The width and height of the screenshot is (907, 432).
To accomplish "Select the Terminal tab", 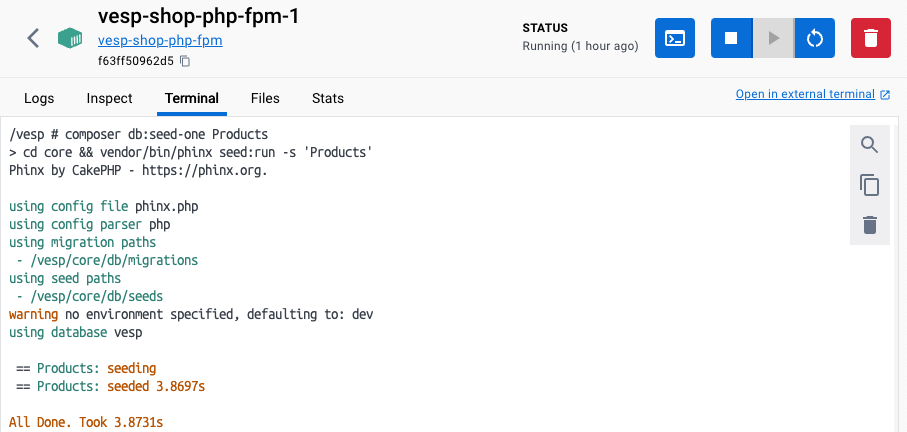I will 191,98.
